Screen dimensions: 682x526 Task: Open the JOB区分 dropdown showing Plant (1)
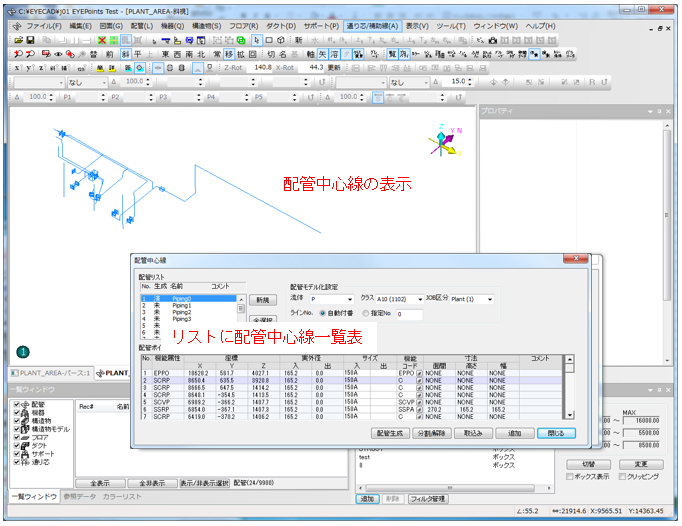(x=472, y=299)
